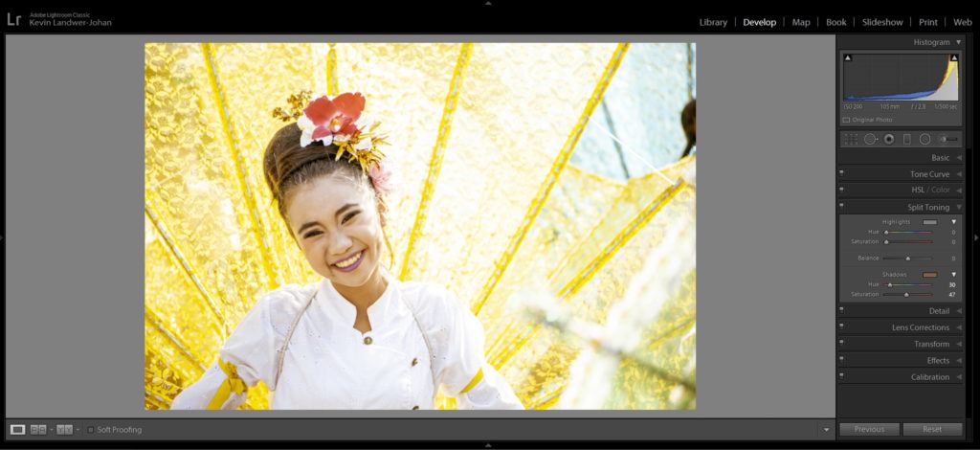The image size is (980, 450).
Task: Open the Shadows color swatch
Action: pos(929,275)
